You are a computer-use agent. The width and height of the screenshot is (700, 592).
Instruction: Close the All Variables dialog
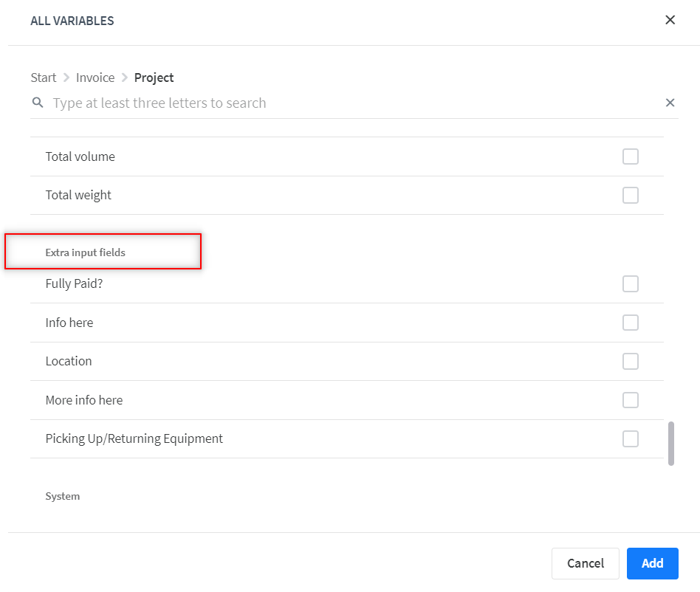point(670,20)
